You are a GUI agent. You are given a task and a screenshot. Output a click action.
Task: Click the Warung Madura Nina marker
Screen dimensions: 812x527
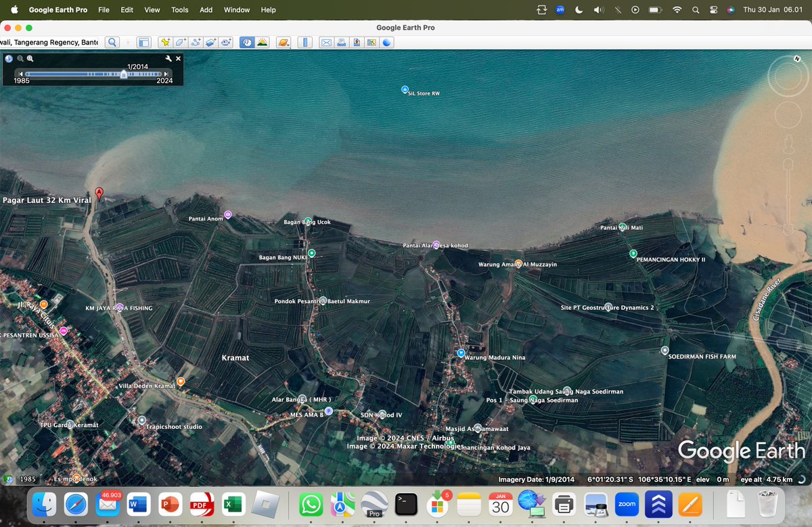click(x=461, y=353)
